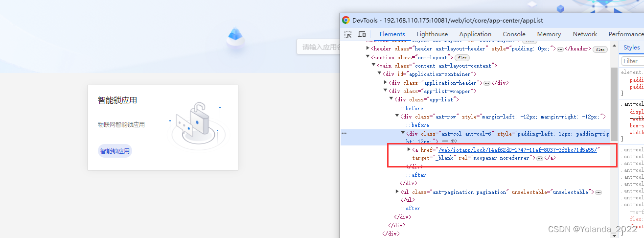Activate the inspect element picker icon
This screenshot has width=644, height=238.
coord(348,34)
